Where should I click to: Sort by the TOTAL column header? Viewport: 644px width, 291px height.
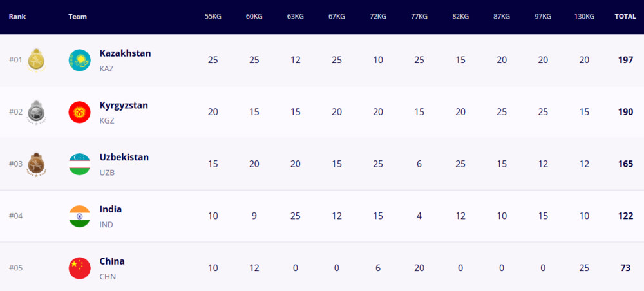click(625, 17)
